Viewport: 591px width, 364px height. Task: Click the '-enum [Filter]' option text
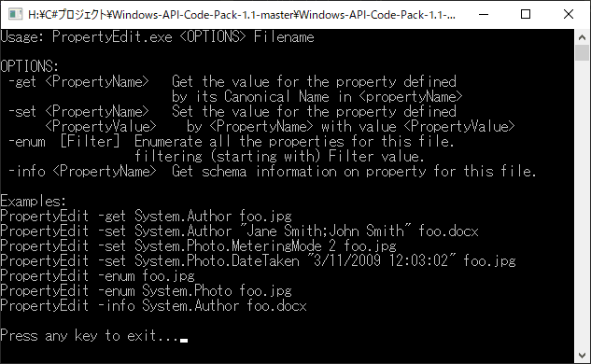pyautogui.click(x=63, y=142)
